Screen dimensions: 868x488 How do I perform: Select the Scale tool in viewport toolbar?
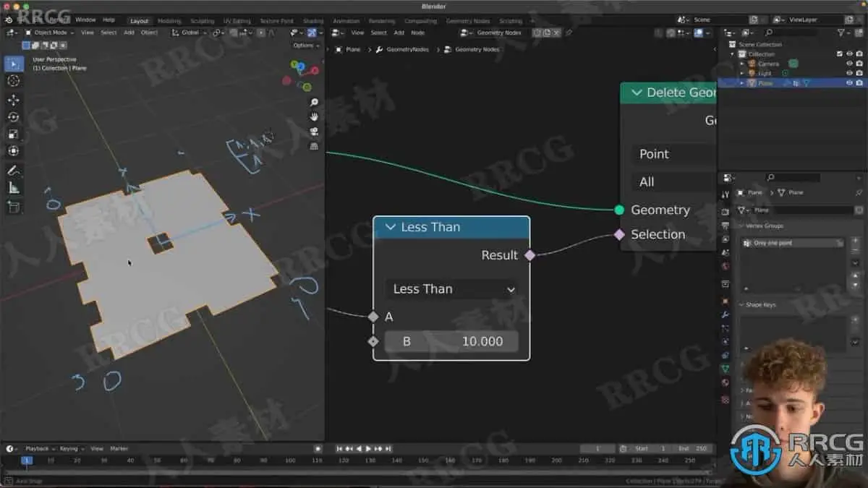[14, 134]
